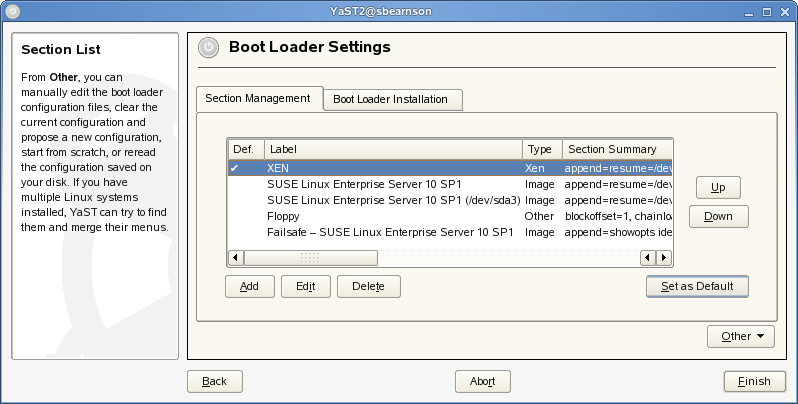The width and height of the screenshot is (798, 404).
Task: Open the Other dropdown menu
Action: point(740,336)
